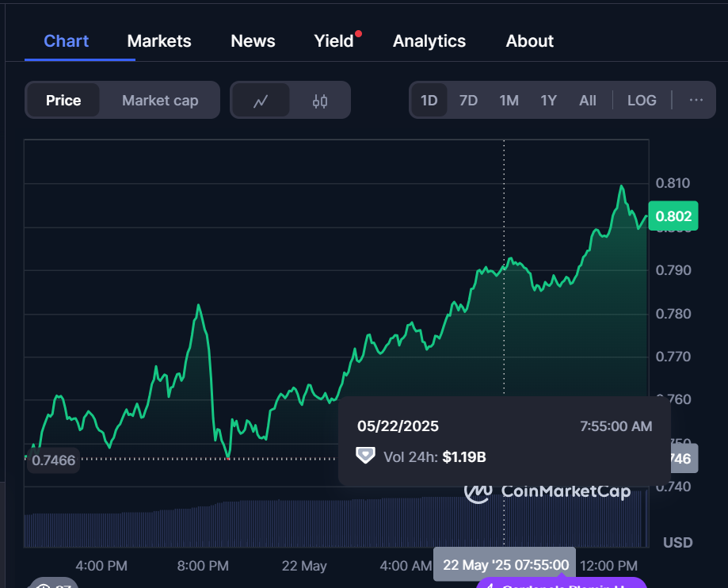Switch to candlestick chart icon

tap(320, 101)
